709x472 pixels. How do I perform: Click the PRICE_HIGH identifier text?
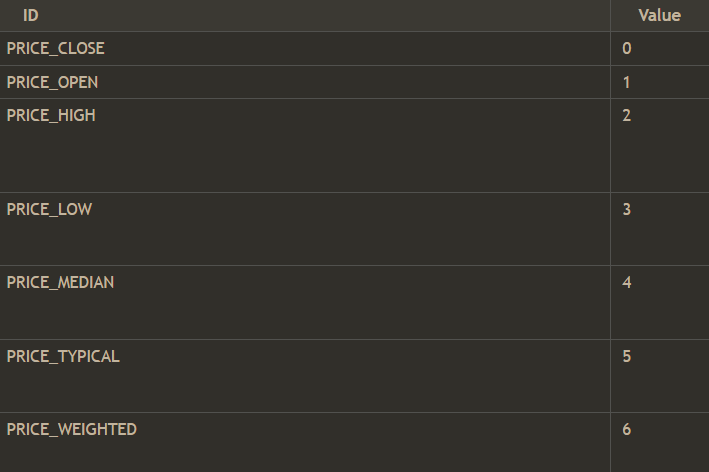click(x=51, y=115)
